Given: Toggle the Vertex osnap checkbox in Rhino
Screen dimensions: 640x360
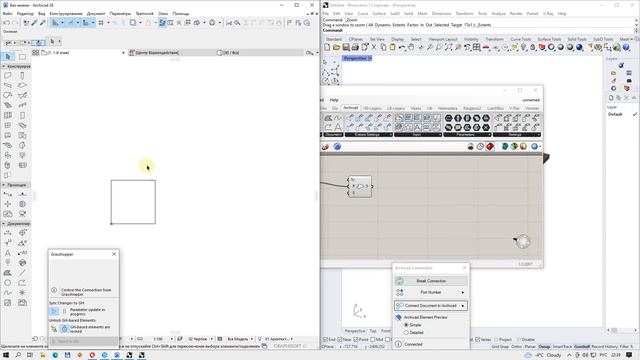Looking at the screenshot, I should (x=478, y=340).
